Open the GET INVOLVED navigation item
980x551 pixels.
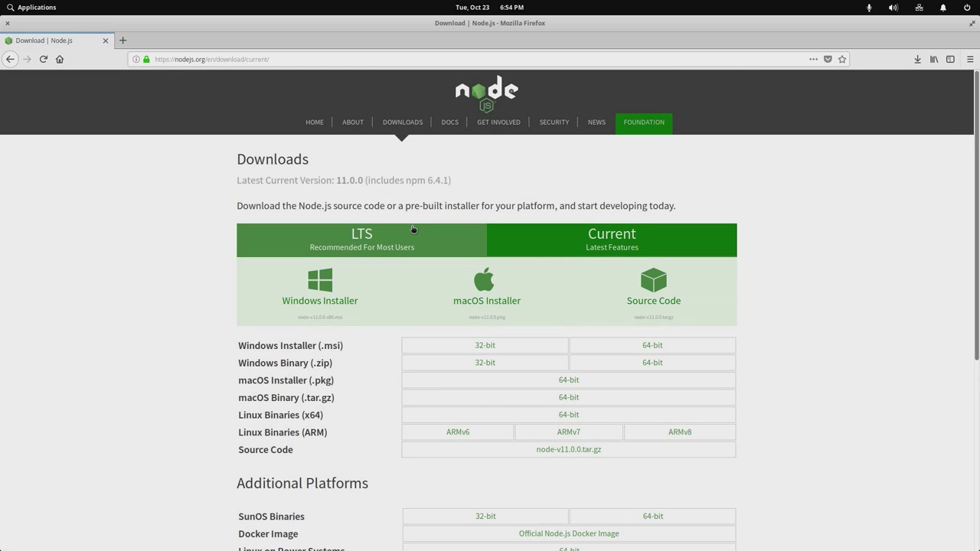pos(498,122)
